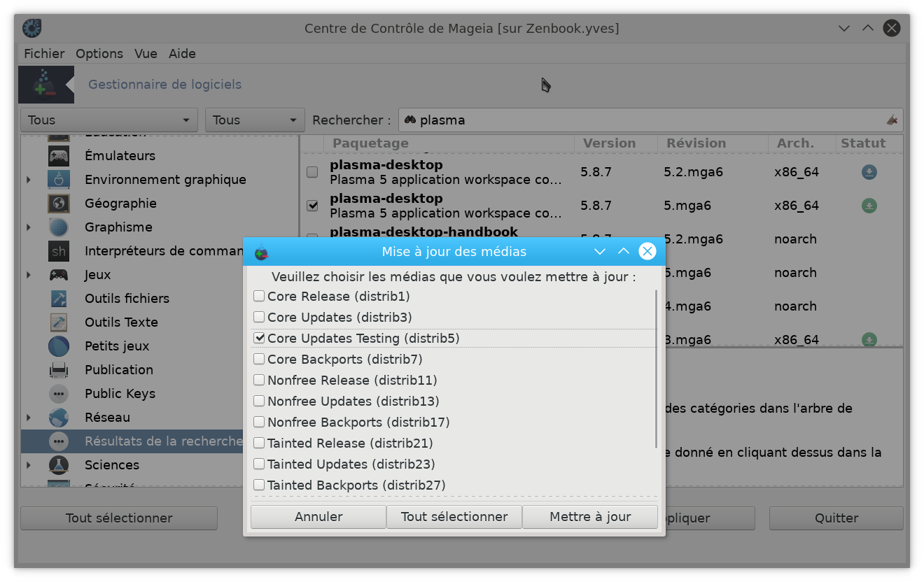
Task: Click Tout sélectionner in the media dialog
Action: [454, 517]
